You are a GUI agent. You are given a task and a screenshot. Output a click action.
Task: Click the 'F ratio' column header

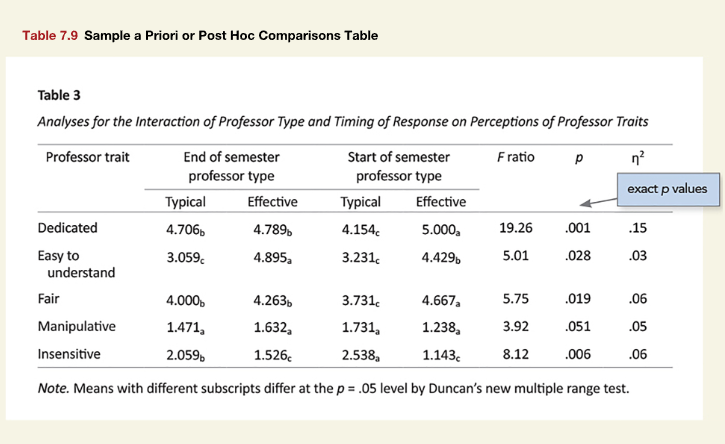pyautogui.click(x=515, y=158)
